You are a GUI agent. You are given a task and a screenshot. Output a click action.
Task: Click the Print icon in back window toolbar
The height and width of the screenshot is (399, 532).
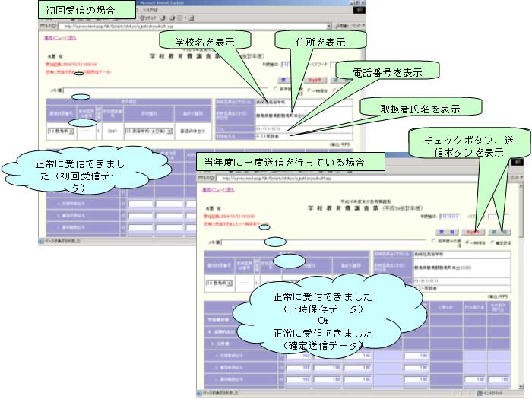pos(180,17)
